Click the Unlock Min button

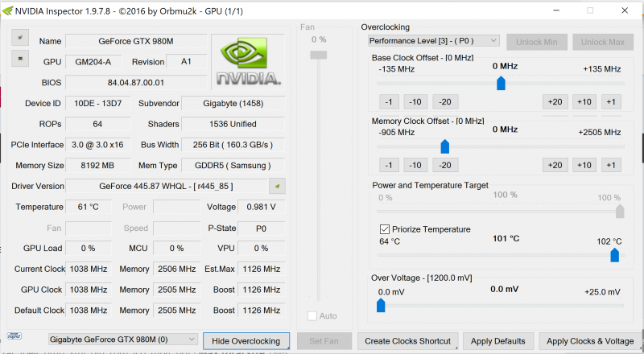coord(537,42)
